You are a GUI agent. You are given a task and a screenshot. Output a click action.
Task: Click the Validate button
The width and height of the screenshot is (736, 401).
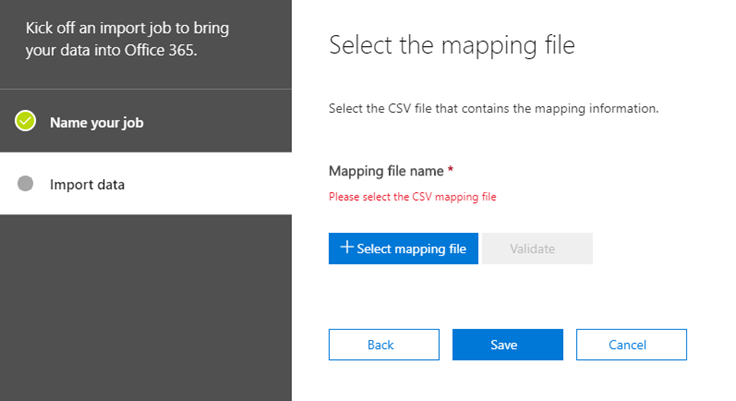537,248
